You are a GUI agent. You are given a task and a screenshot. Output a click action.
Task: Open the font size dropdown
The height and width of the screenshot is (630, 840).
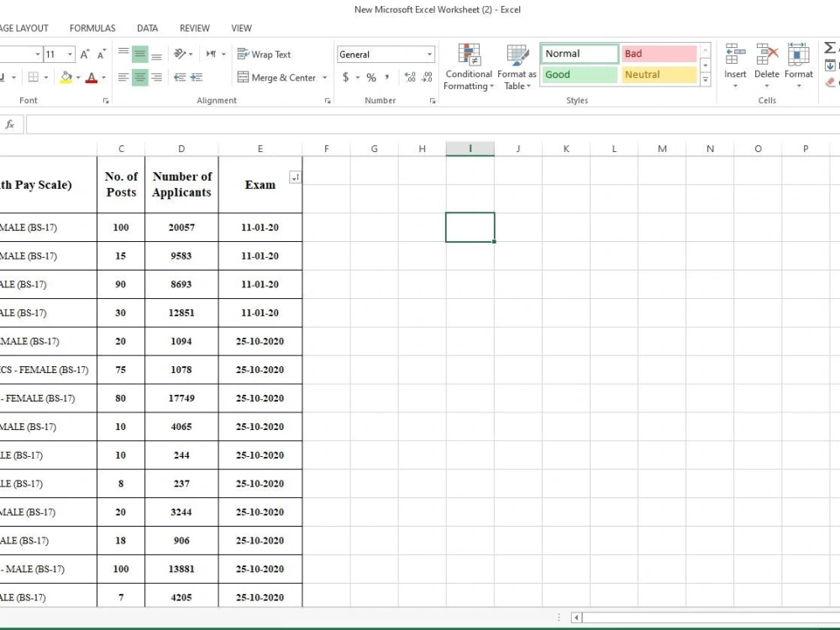[x=70, y=54]
